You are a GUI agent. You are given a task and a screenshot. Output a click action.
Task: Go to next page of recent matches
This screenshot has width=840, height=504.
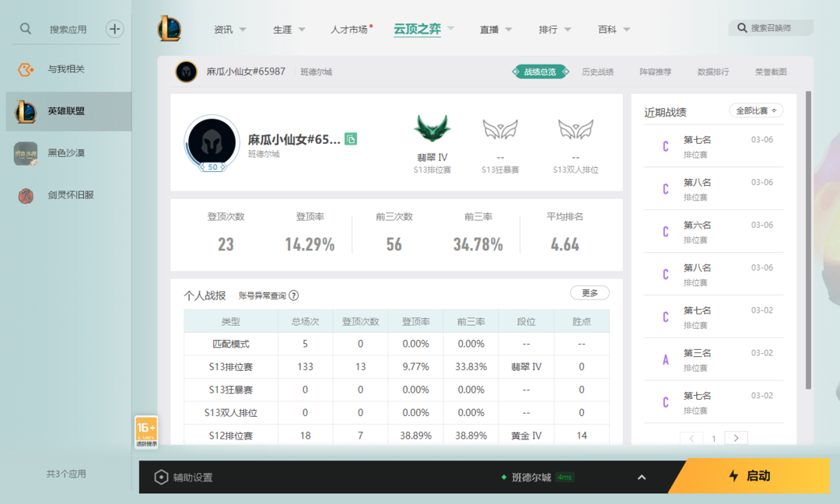(x=736, y=438)
